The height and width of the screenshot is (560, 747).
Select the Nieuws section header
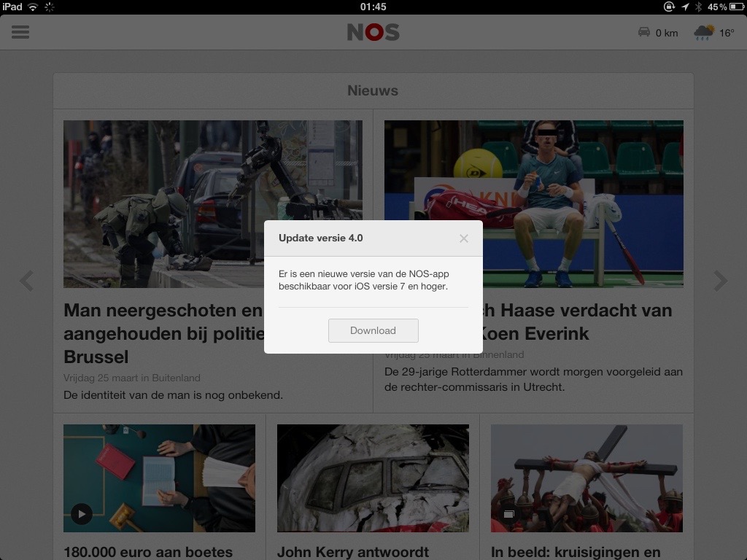[x=373, y=90]
